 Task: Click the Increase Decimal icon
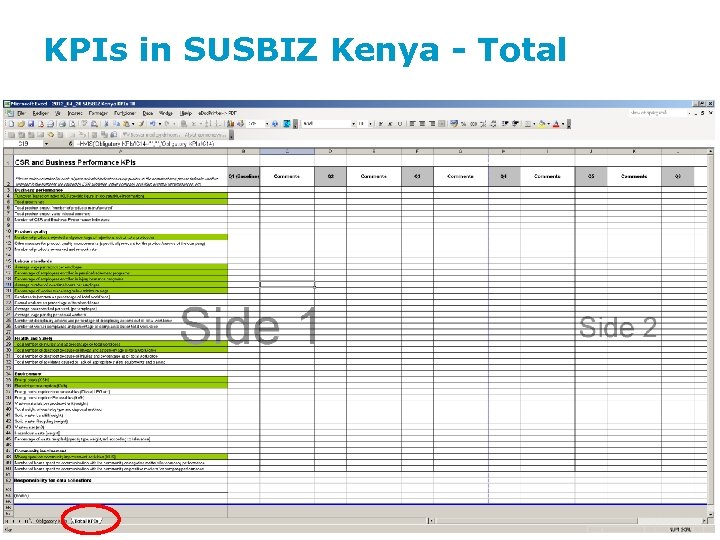pos(484,124)
